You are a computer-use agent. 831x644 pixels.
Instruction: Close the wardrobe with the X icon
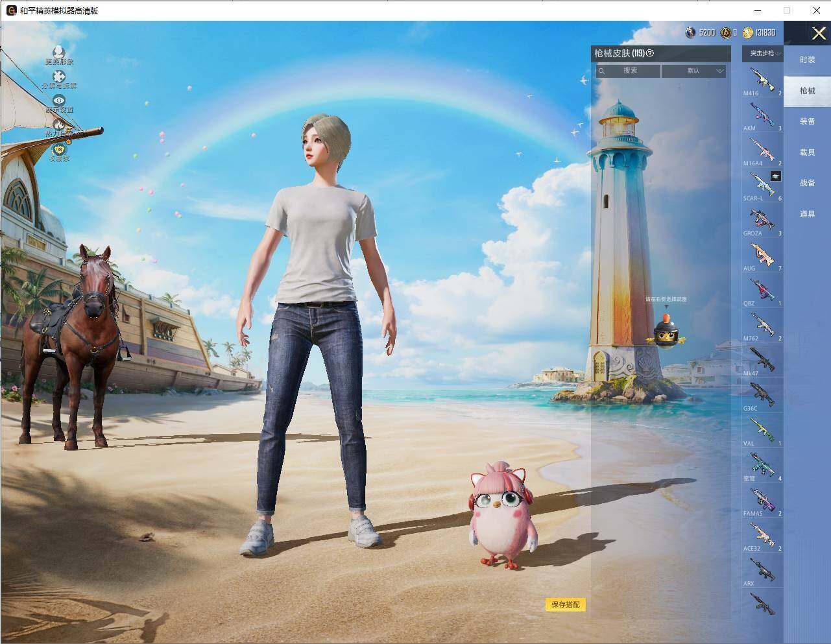click(819, 33)
